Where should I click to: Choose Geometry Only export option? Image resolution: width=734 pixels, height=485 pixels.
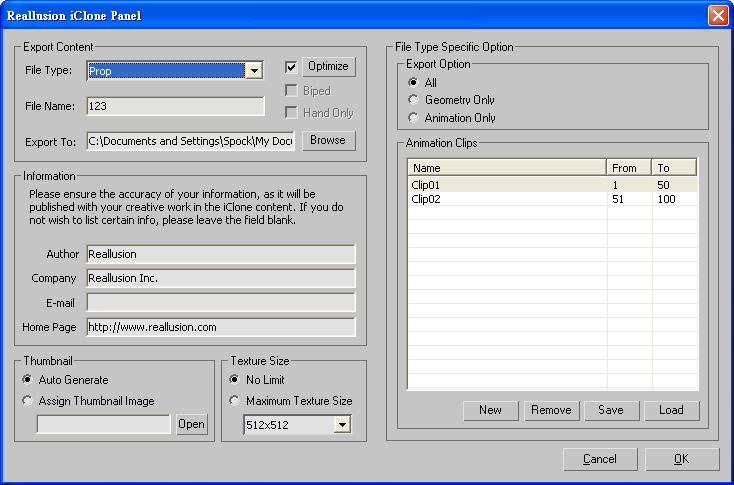point(414,100)
